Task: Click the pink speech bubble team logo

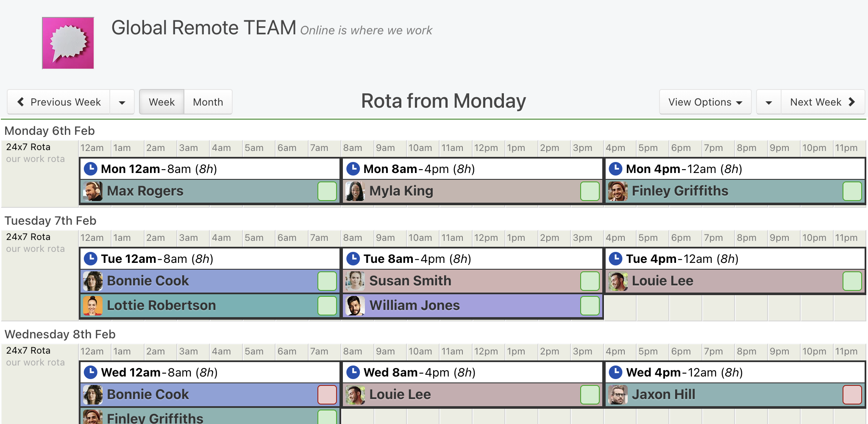Action: (x=68, y=43)
